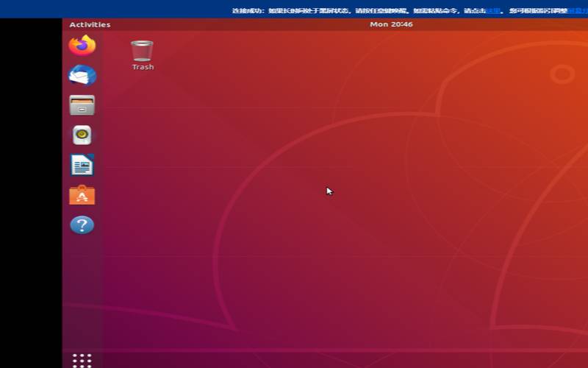Screen dimensions: 588x368
Task: Open the Activities overview
Action: (x=90, y=24)
